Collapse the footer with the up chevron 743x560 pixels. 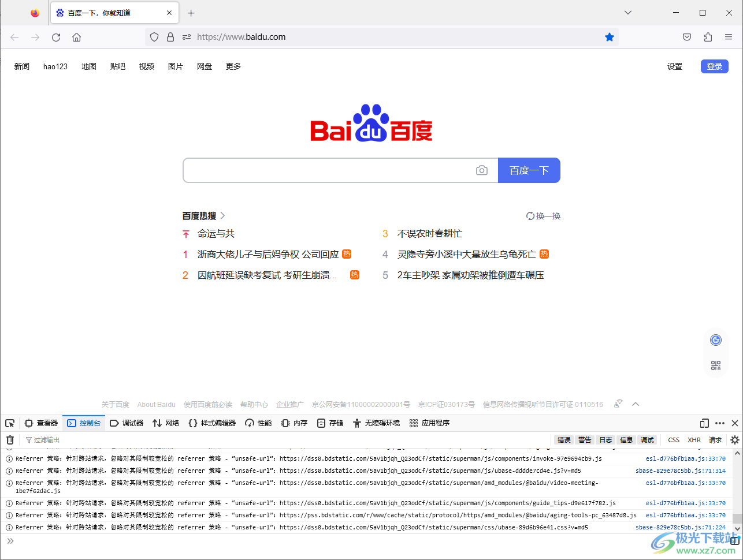636,404
